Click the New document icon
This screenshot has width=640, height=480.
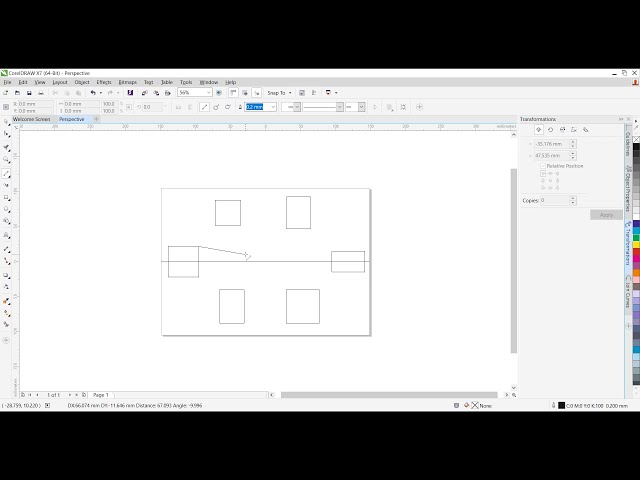(x=6, y=93)
